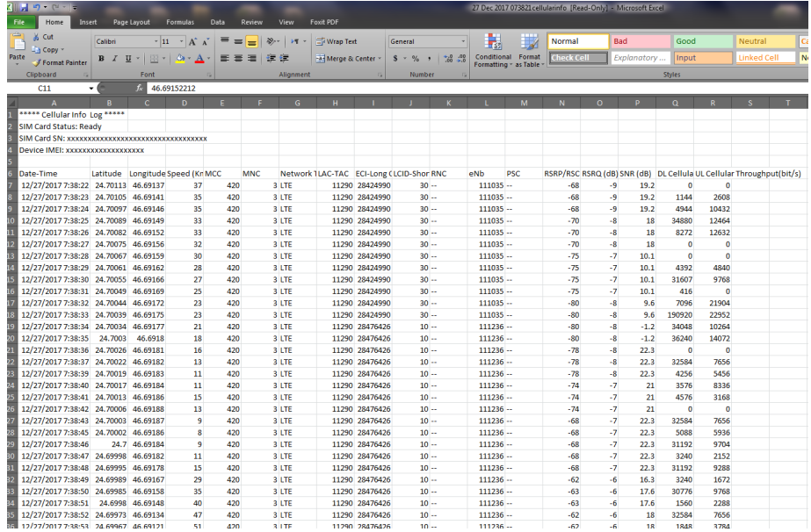Image resolution: width=811 pixels, height=532 pixels.
Task: Open the Alignment dialog launcher
Action: point(380,75)
